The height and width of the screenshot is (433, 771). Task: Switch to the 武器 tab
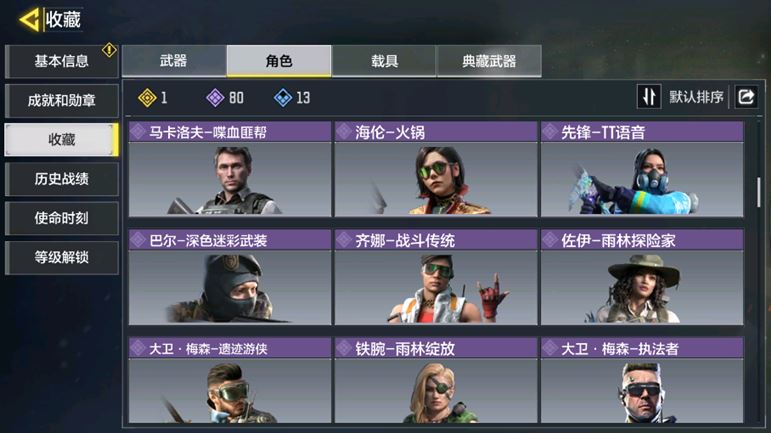174,61
